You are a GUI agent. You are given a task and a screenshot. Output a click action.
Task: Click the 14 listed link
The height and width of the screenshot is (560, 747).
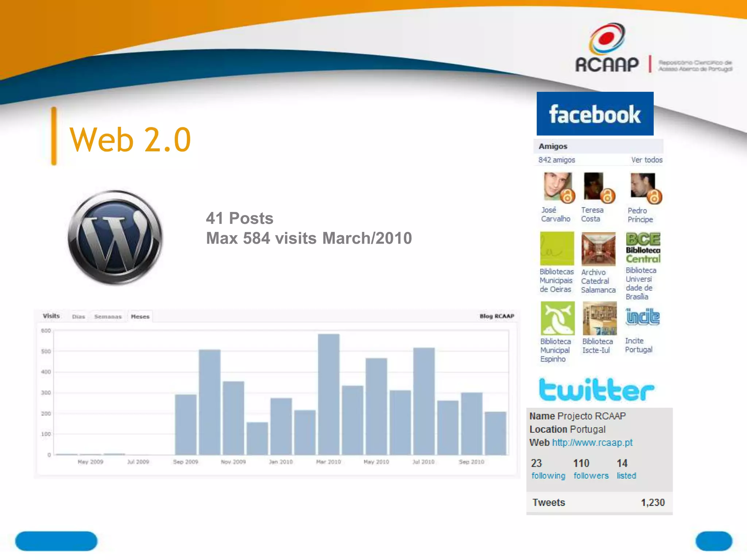pyautogui.click(x=626, y=469)
